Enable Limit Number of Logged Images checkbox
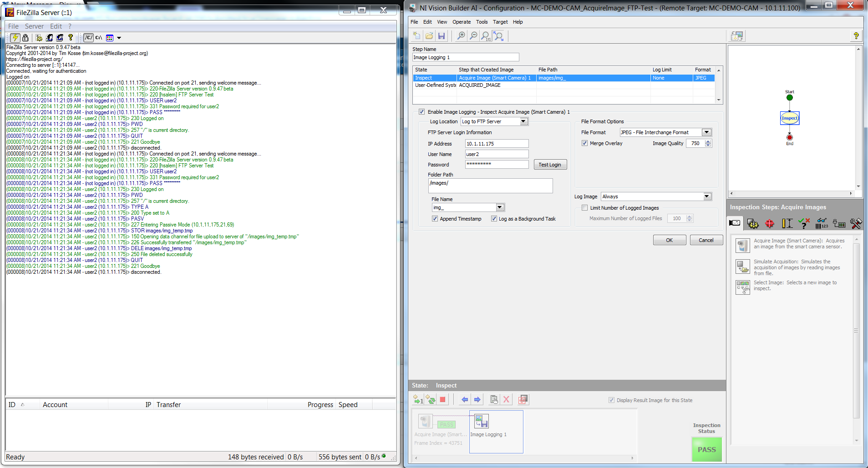The height and width of the screenshot is (468, 868). [584, 208]
